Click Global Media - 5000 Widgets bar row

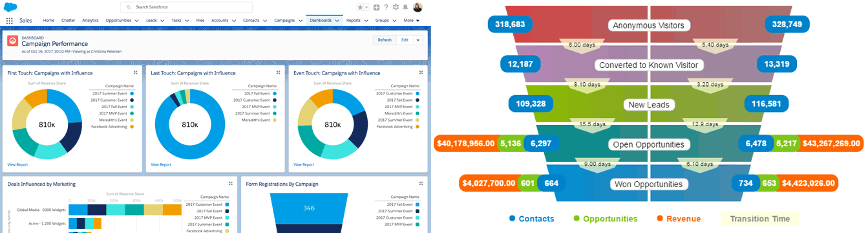click(125, 210)
